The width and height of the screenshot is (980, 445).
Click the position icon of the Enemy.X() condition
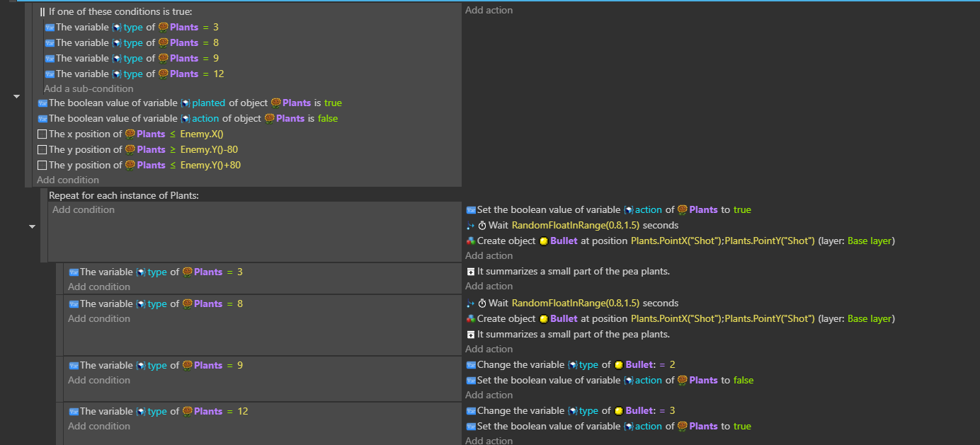coord(42,134)
